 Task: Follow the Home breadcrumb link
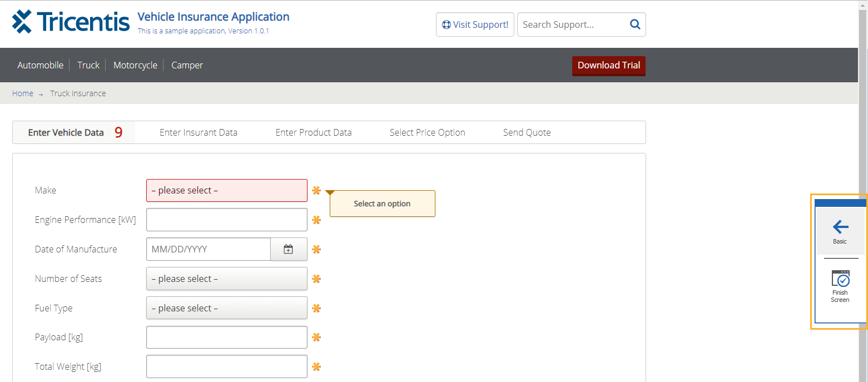pos(23,93)
